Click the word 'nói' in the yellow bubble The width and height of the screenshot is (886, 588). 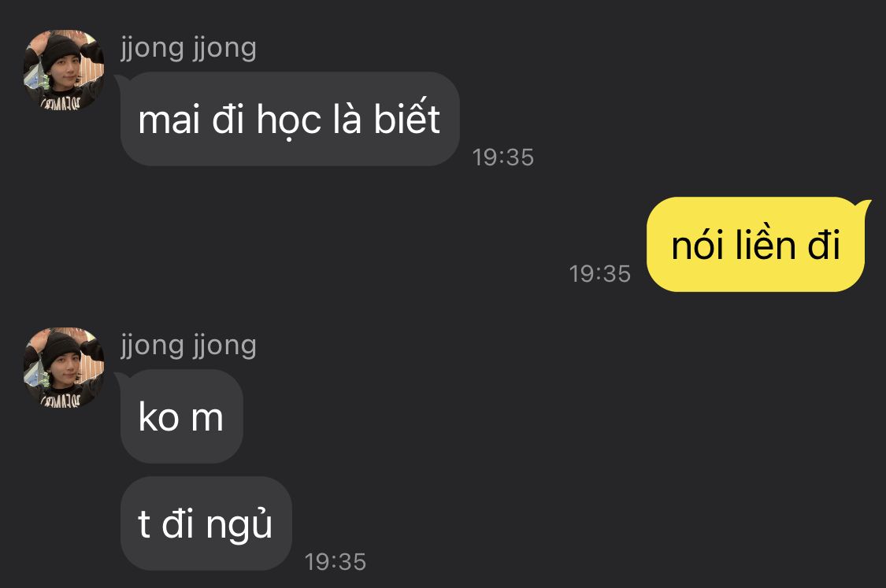(x=697, y=244)
